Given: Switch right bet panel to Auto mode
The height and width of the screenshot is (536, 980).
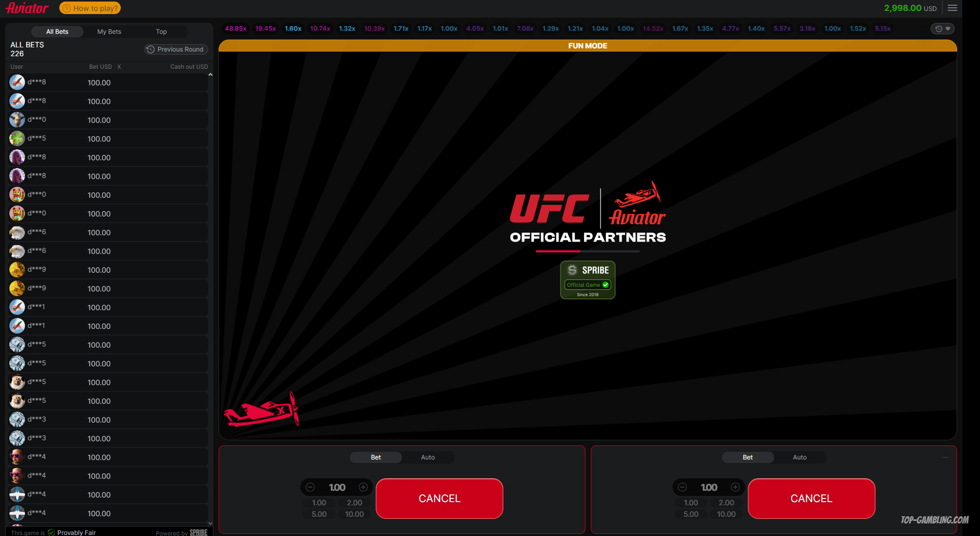Looking at the screenshot, I should (x=799, y=457).
